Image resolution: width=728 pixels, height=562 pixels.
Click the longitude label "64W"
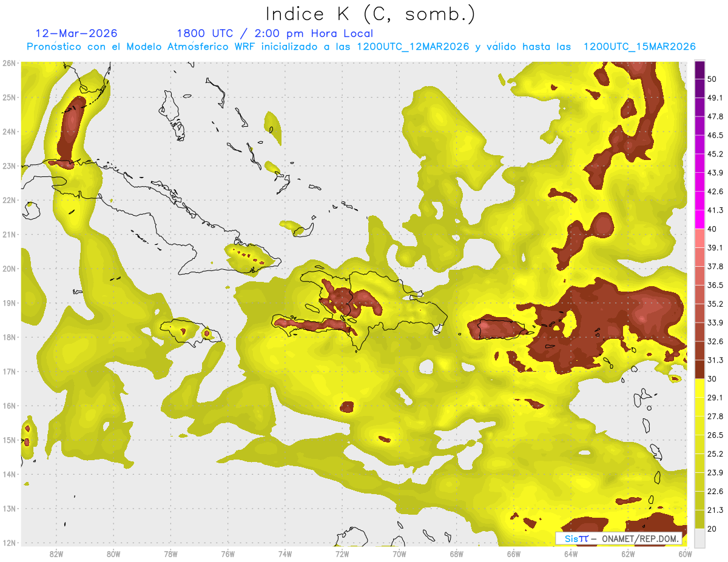pos(571,554)
